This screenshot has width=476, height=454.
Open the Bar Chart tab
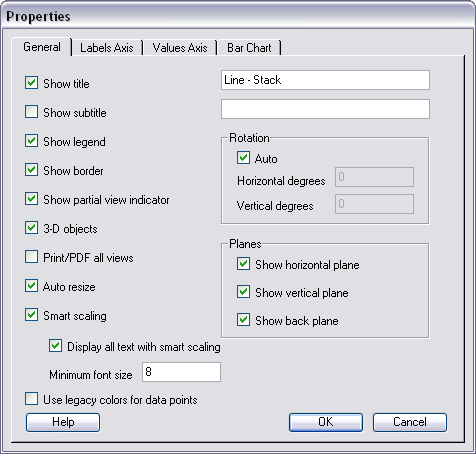pyautogui.click(x=249, y=48)
